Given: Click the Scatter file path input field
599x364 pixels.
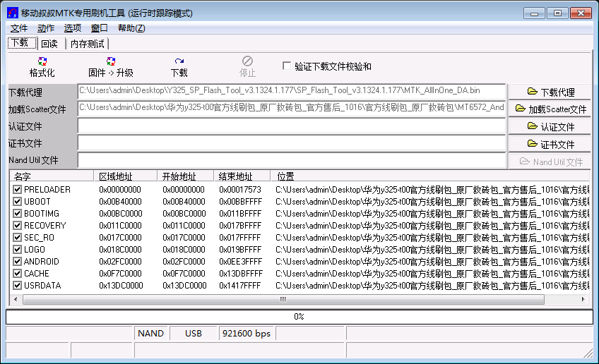Looking at the screenshot, I should coord(292,109).
